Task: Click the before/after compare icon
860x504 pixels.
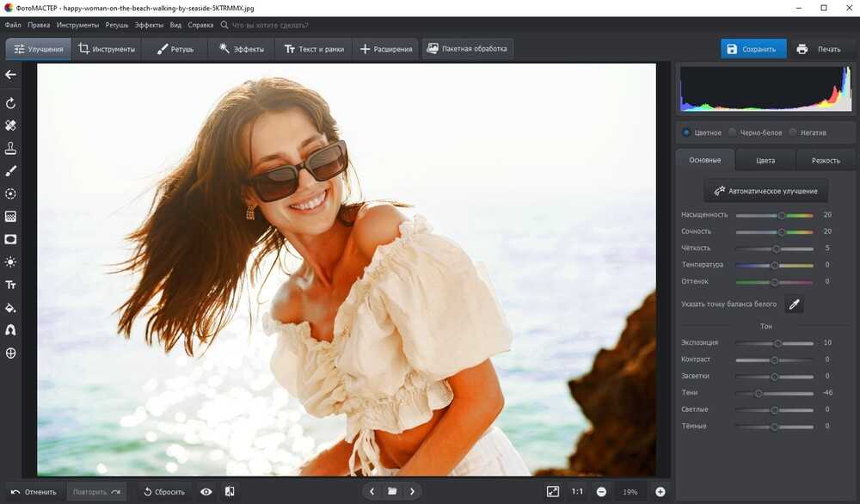Action: (x=230, y=492)
